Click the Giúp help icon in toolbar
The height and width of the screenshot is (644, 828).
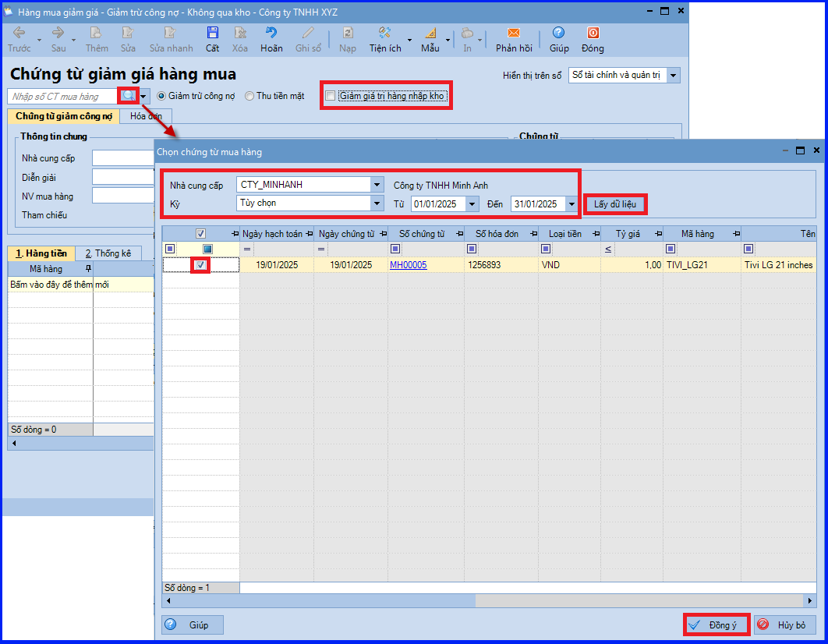tap(558, 33)
